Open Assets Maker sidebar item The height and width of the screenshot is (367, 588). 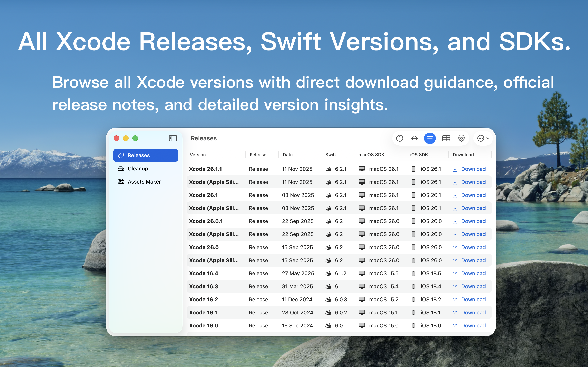[x=144, y=181]
